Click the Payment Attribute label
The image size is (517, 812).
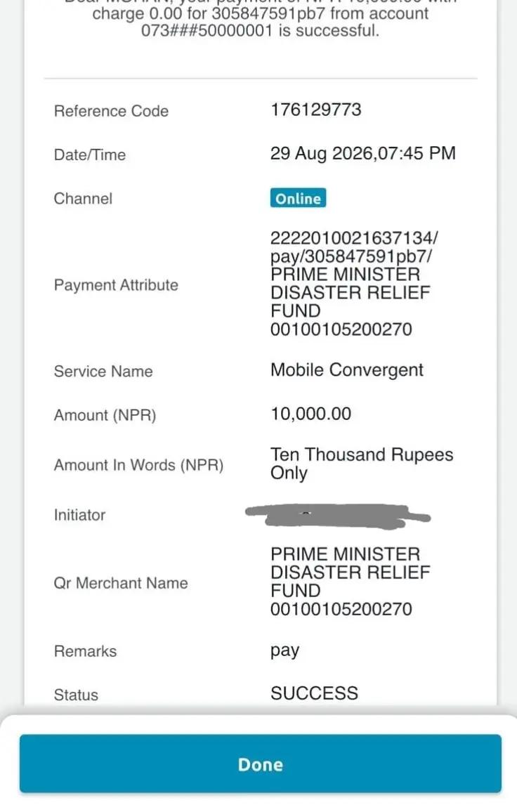pos(116,284)
